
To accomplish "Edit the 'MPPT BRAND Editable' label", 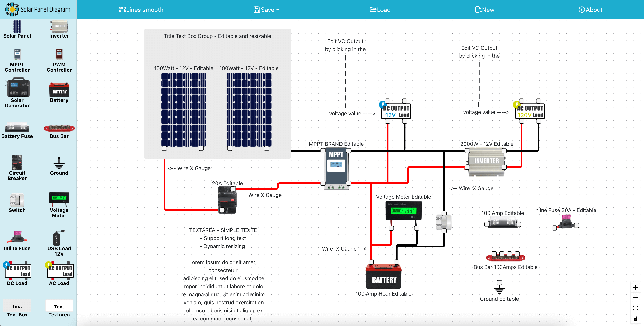I will pyautogui.click(x=336, y=144).
